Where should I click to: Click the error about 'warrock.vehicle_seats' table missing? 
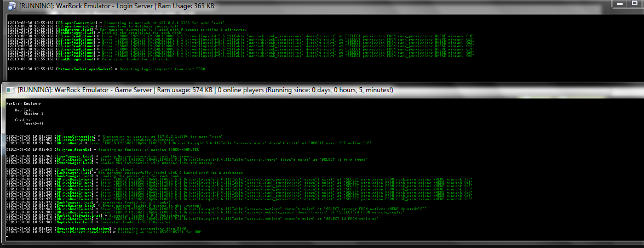[x=254, y=212]
